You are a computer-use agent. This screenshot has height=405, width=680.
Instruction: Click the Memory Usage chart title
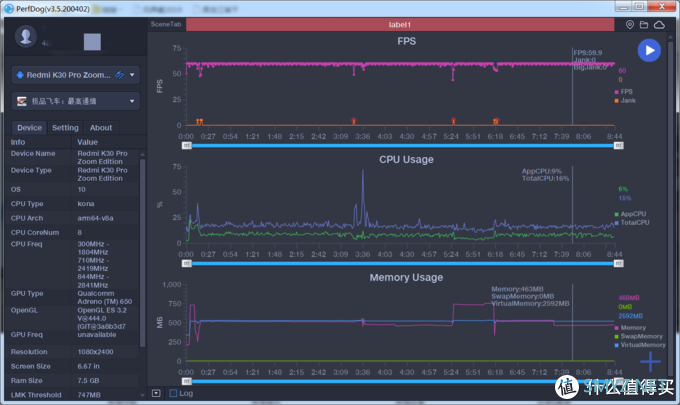click(406, 278)
